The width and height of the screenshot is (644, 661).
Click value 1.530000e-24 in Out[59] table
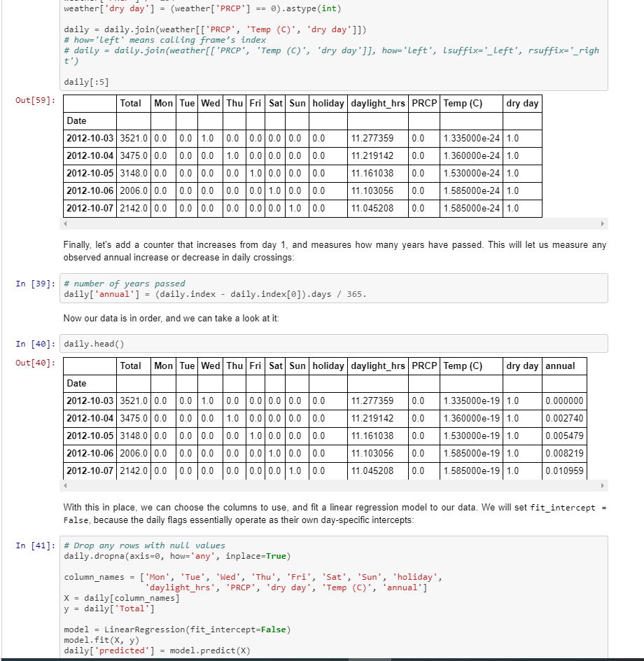click(471, 173)
